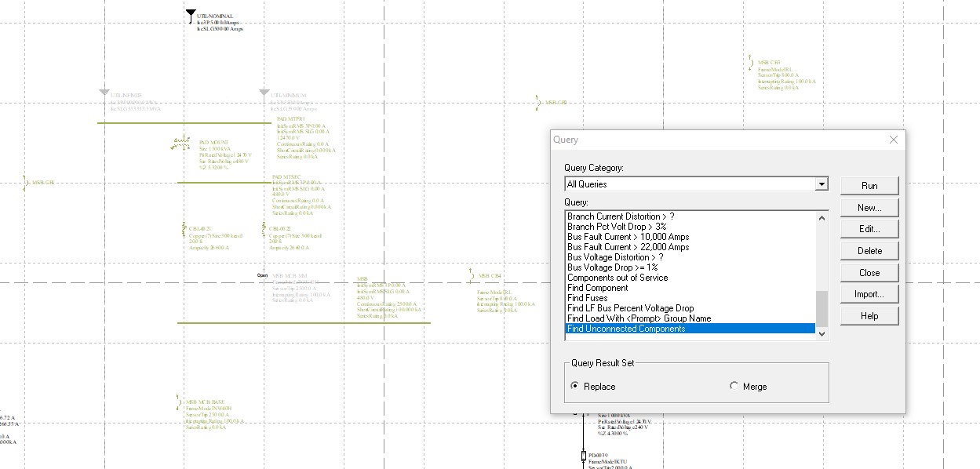Choose the Replace result set option
This screenshot has width=980, height=469.
pyautogui.click(x=577, y=386)
